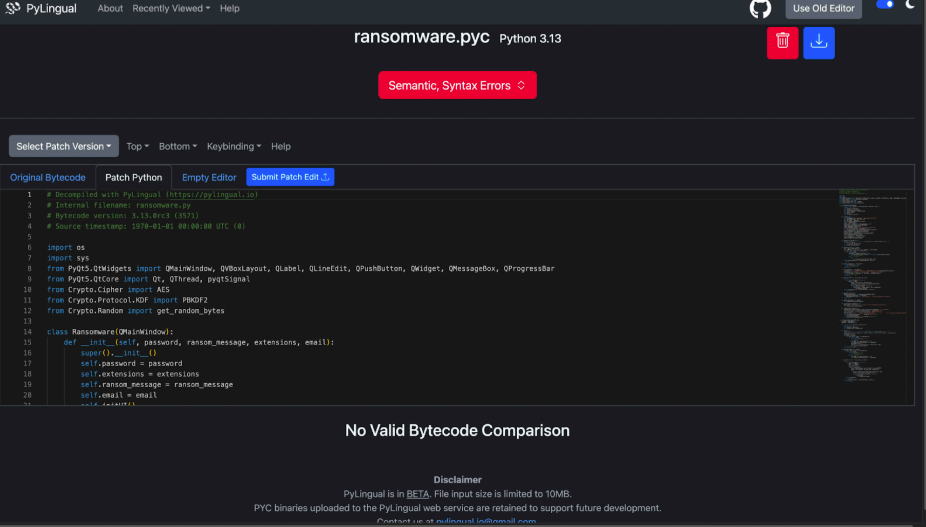The image size is (926, 527).
Task: Click 'self.extensions = extensions' line
Action: click(140, 374)
